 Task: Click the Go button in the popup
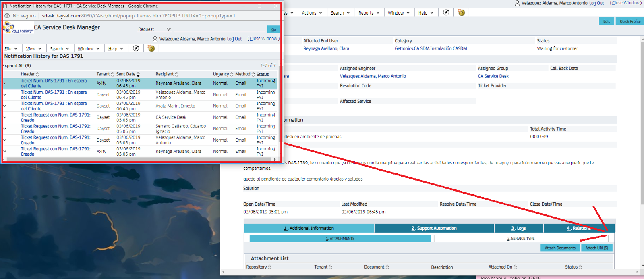pos(273,29)
